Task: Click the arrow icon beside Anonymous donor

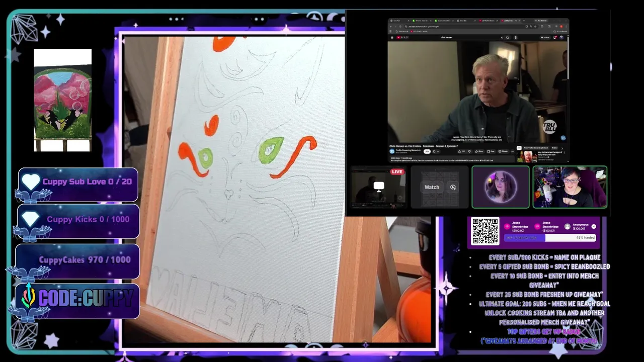Action: tap(594, 227)
